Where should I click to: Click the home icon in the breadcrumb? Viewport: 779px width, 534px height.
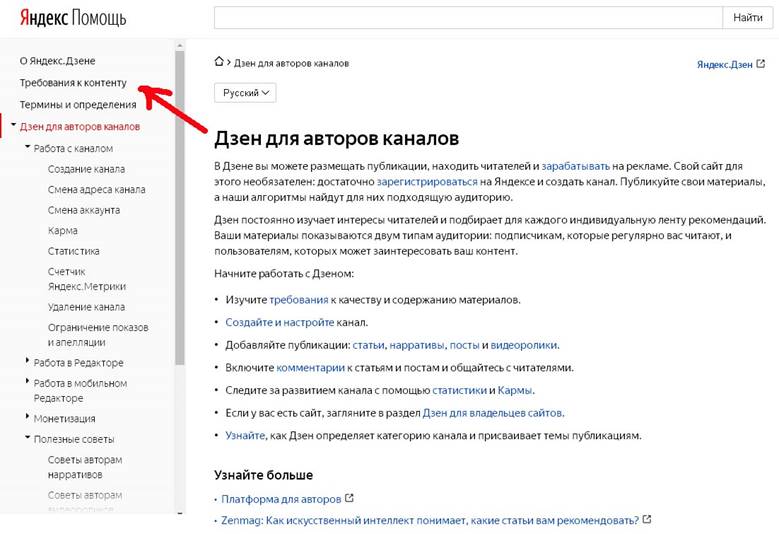coord(219,62)
